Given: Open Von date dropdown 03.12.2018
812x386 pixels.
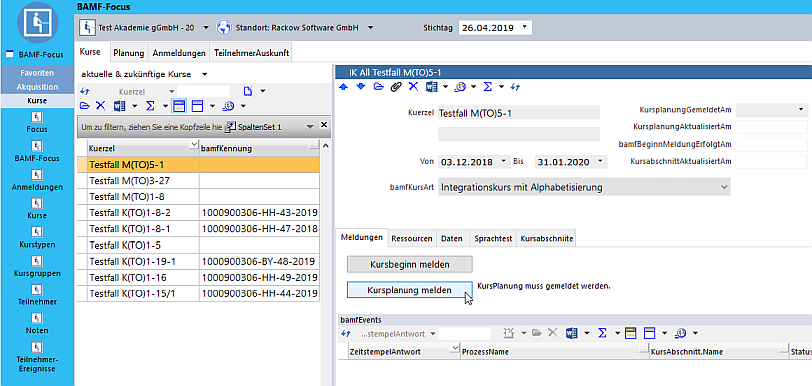Looking at the screenshot, I should coord(504,162).
